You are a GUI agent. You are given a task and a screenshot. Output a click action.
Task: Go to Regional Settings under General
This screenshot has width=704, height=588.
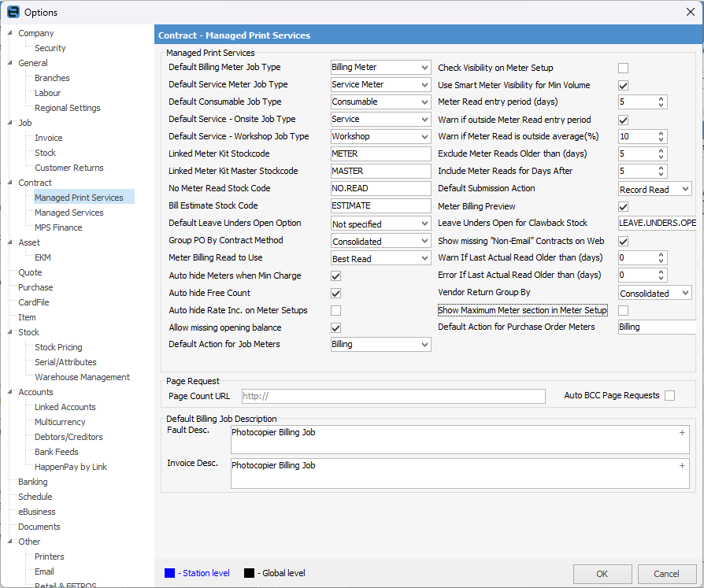pos(68,108)
